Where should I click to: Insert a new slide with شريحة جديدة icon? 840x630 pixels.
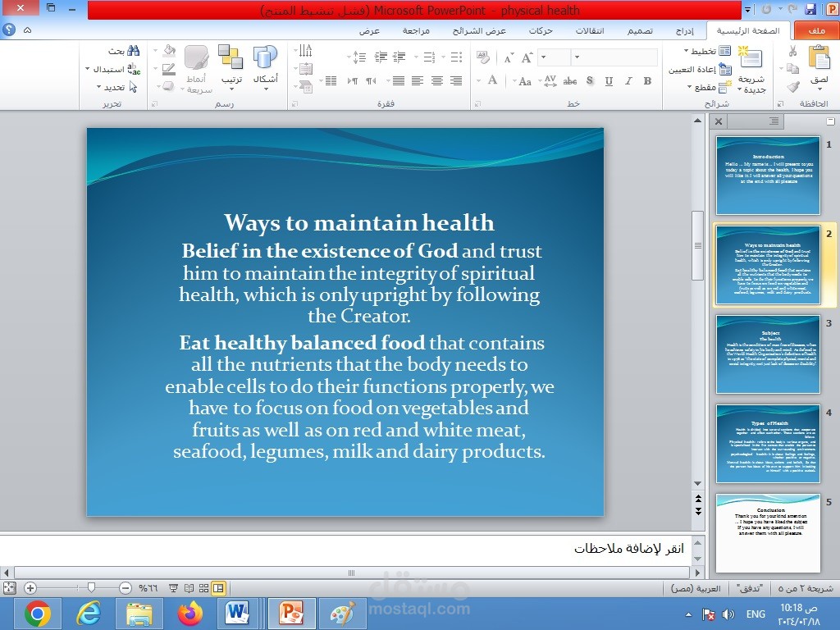(x=751, y=58)
